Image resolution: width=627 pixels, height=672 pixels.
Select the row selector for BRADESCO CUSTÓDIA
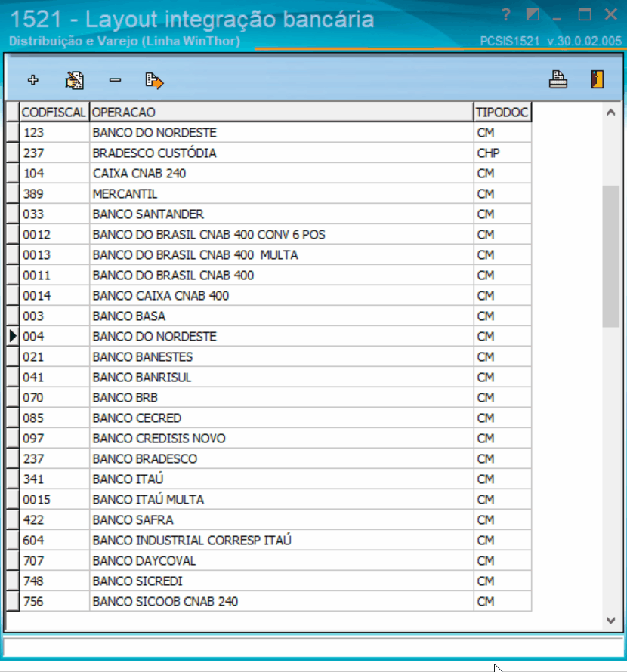(13, 153)
